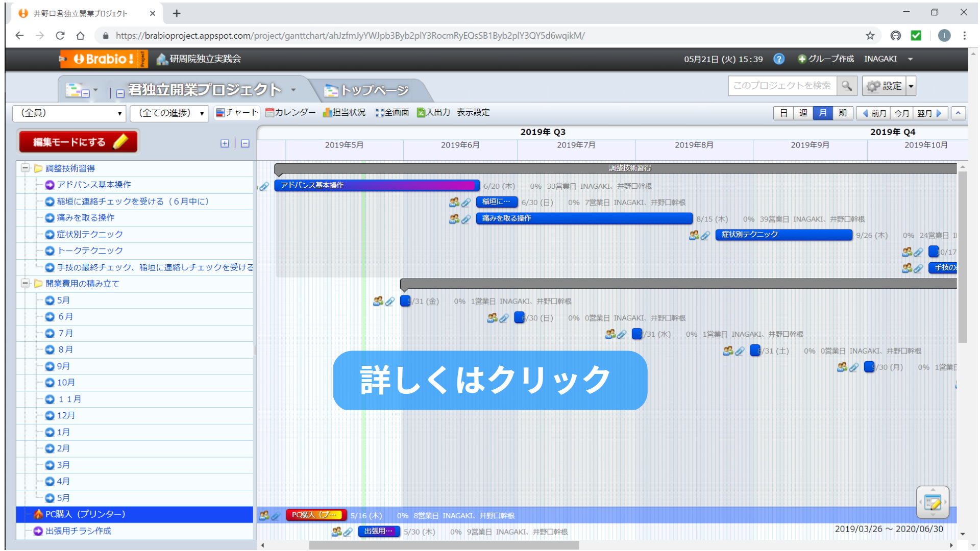980x551 pixels.
Task: Click the blue help question-mark icon
Action: coord(779,59)
